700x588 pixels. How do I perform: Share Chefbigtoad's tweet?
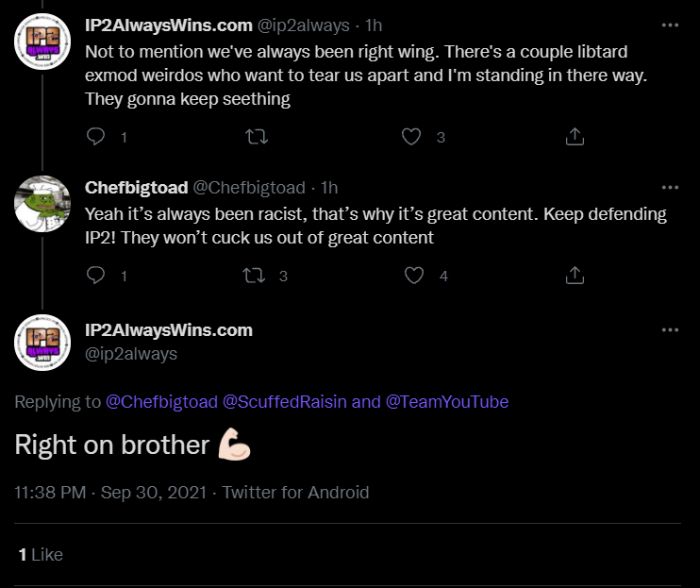(x=575, y=276)
